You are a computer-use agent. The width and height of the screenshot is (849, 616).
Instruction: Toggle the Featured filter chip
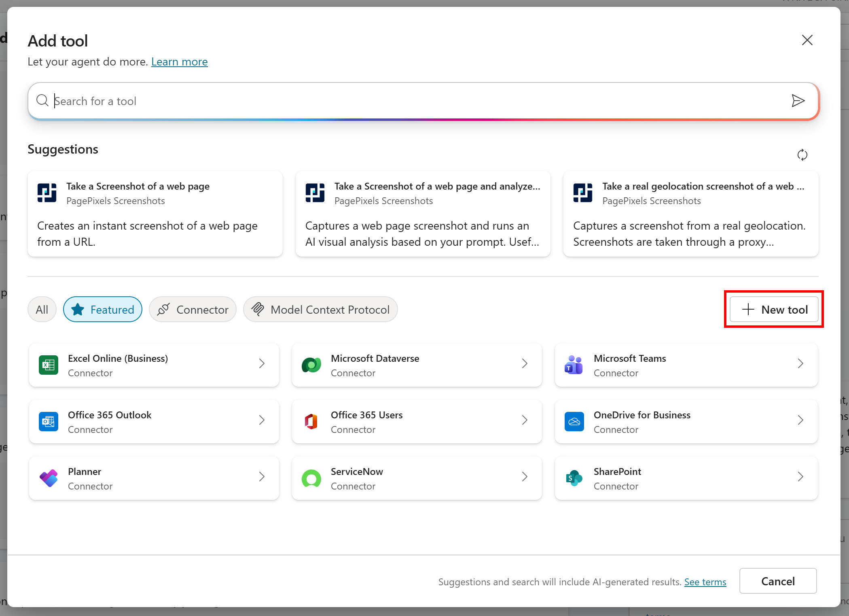(102, 309)
